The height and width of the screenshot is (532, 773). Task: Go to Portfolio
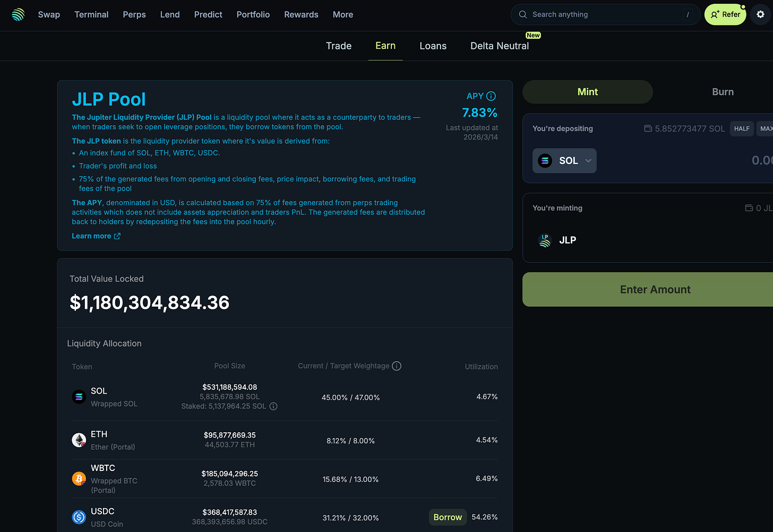[253, 14]
